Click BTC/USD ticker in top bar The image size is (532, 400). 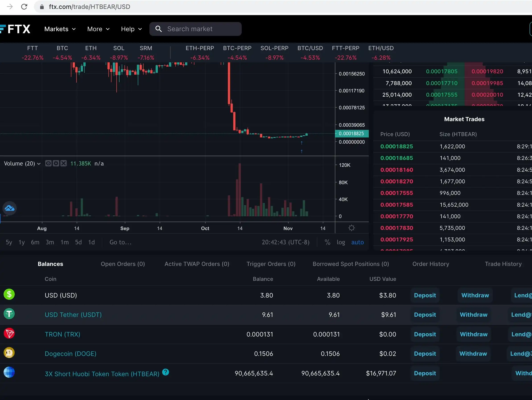(x=310, y=53)
